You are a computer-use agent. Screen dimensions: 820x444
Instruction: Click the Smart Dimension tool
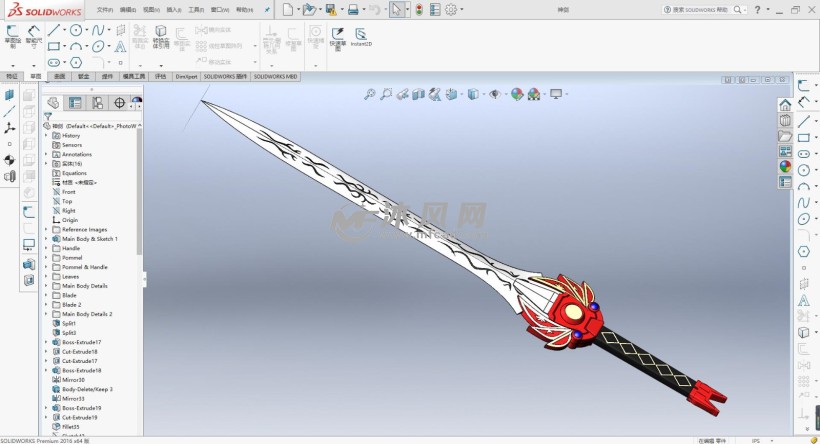(x=34, y=36)
